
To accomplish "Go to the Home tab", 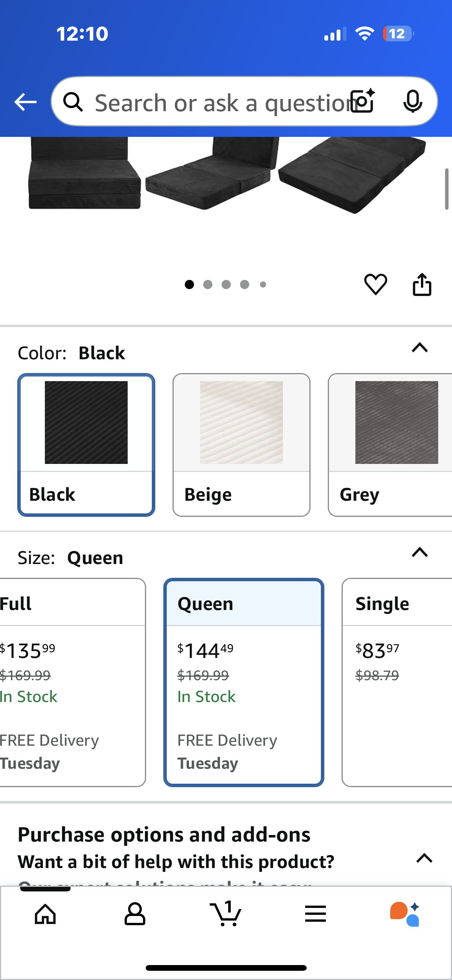I will point(45,914).
